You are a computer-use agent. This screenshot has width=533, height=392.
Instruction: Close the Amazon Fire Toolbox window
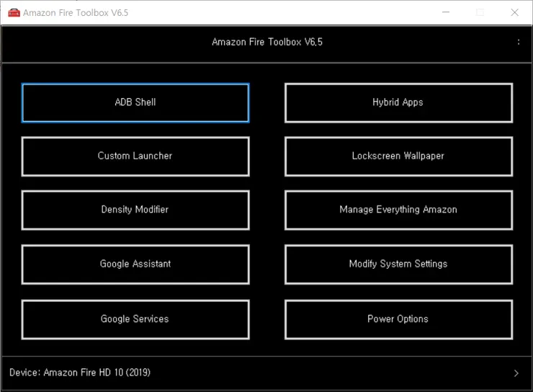(514, 12)
